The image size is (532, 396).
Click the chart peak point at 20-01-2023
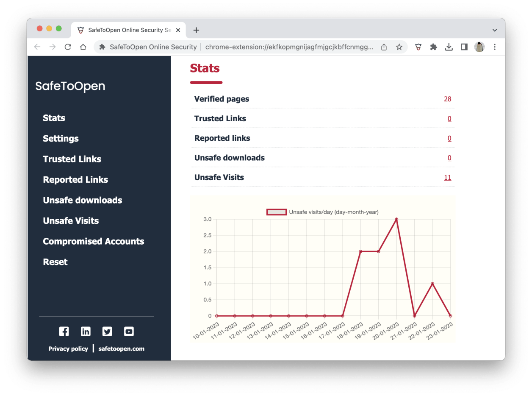pyautogui.click(x=396, y=219)
